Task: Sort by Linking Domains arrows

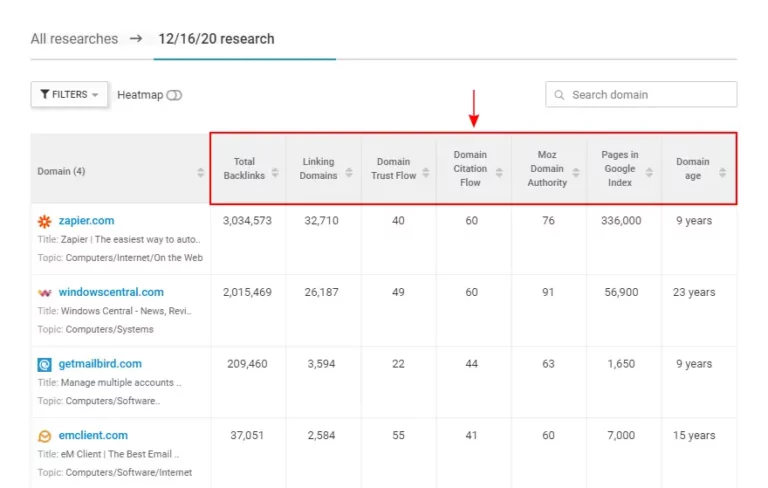Action: pos(349,172)
